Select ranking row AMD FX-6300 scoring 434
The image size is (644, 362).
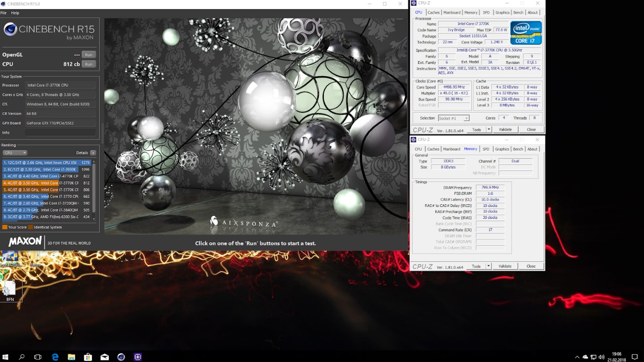46,217
